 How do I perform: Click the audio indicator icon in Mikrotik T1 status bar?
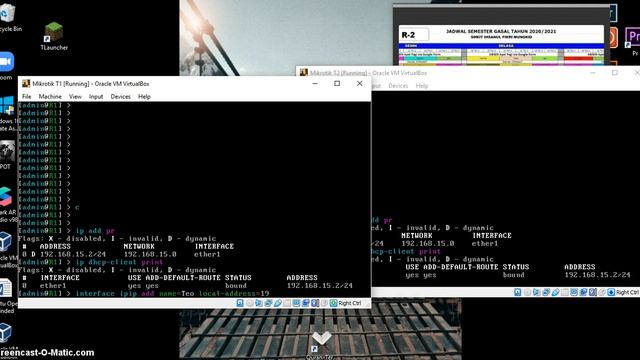(259, 303)
